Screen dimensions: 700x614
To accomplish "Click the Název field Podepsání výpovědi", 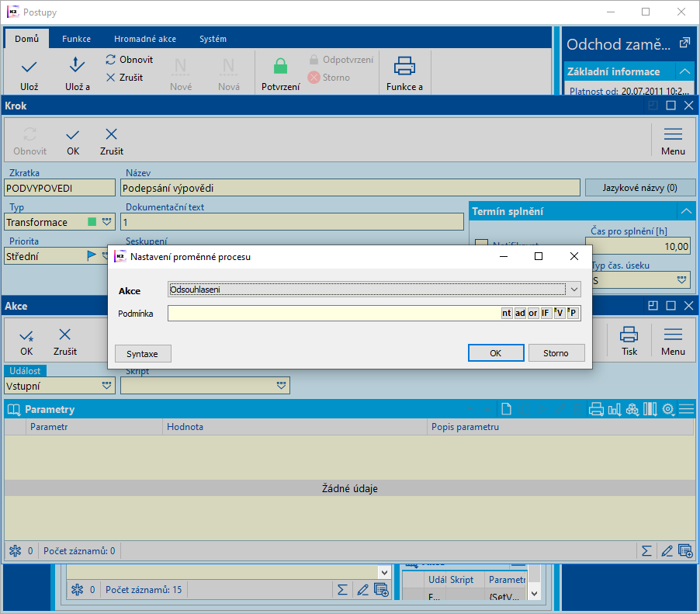I will 350,188.
